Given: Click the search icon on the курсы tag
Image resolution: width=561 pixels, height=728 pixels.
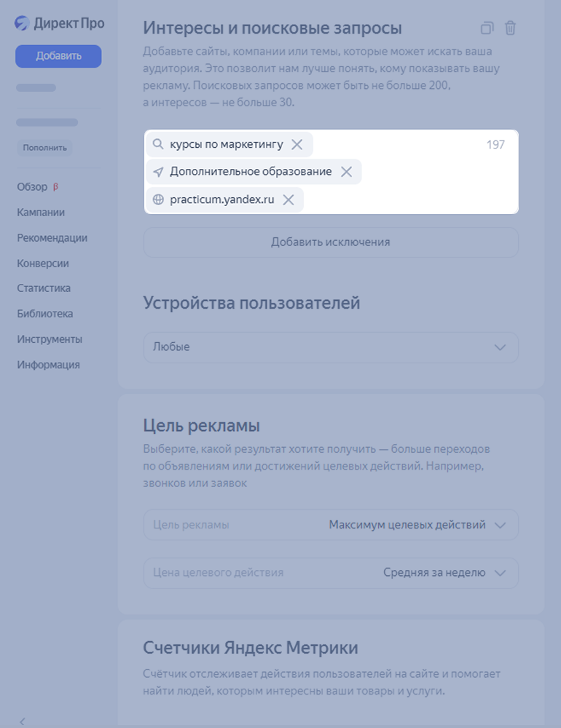Looking at the screenshot, I should pyautogui.click(x=158, y=144).
